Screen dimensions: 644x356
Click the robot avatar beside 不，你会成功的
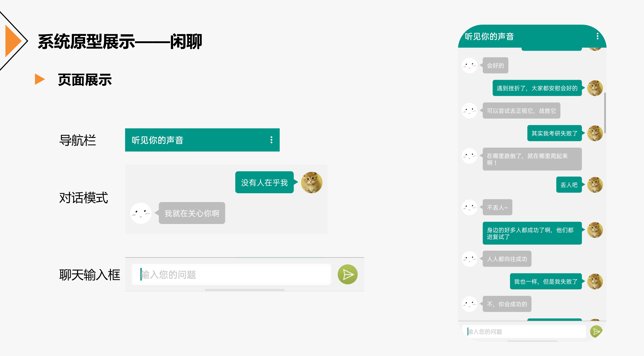pos(469,304)
